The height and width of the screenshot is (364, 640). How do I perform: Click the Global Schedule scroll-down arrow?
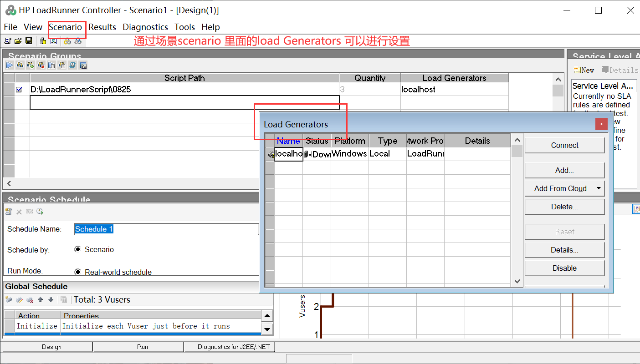pos(267,329)
